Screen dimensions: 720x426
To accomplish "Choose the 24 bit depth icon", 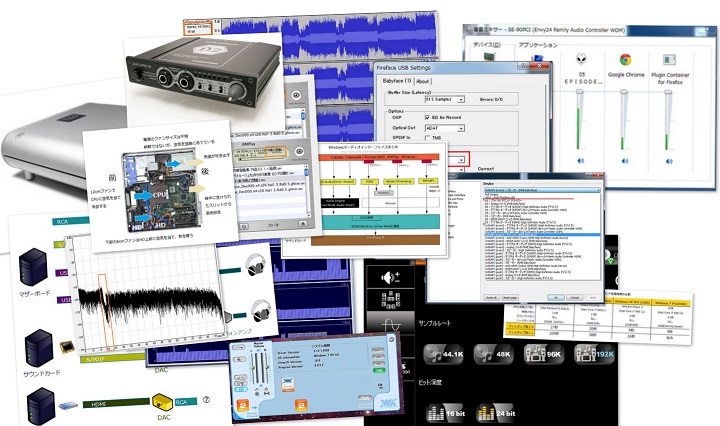I will 496,413.
